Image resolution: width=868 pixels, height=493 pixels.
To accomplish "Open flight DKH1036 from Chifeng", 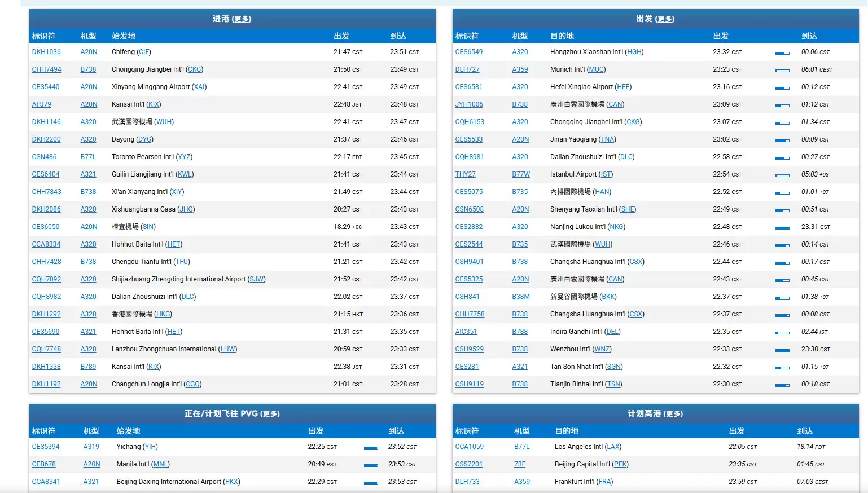I will pyautogui.click(x=46, y=52).
